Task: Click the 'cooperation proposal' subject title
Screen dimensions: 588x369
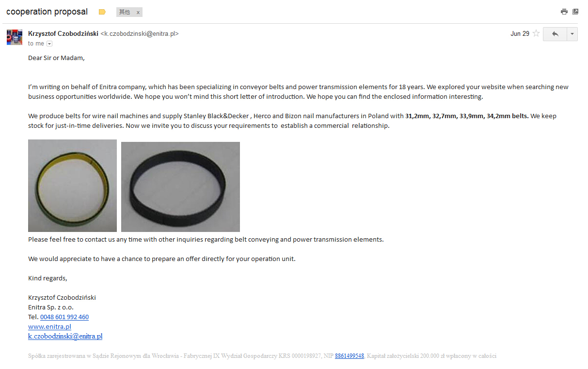Action: click(47, 12)
